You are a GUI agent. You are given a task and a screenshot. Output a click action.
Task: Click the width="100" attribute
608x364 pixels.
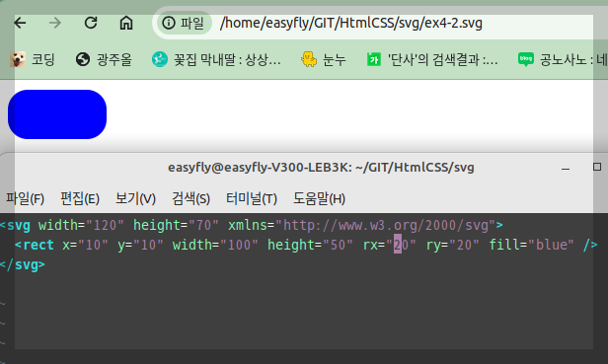tap(215, 245)
